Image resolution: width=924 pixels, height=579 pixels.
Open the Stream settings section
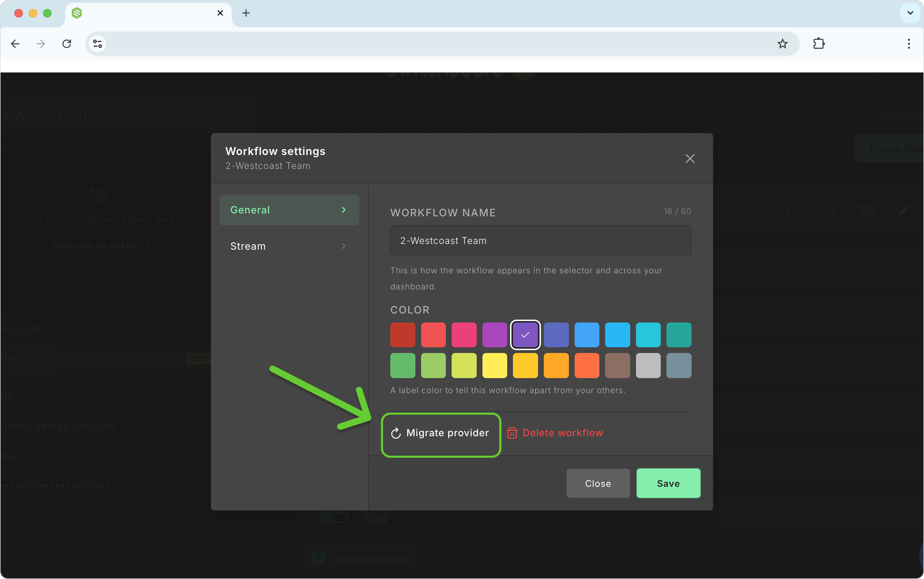pos(289,246)
